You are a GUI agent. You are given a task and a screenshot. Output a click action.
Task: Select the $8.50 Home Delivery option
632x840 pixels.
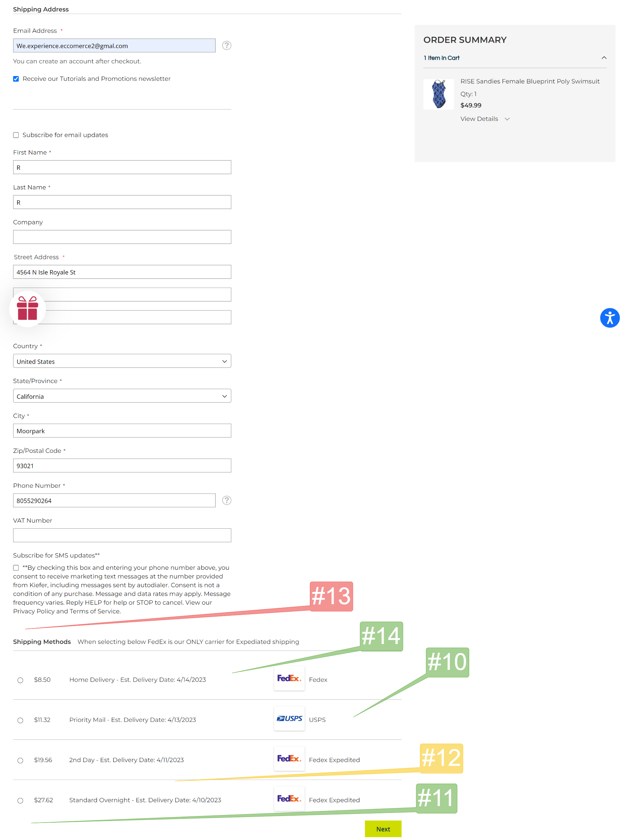(21, 680)
